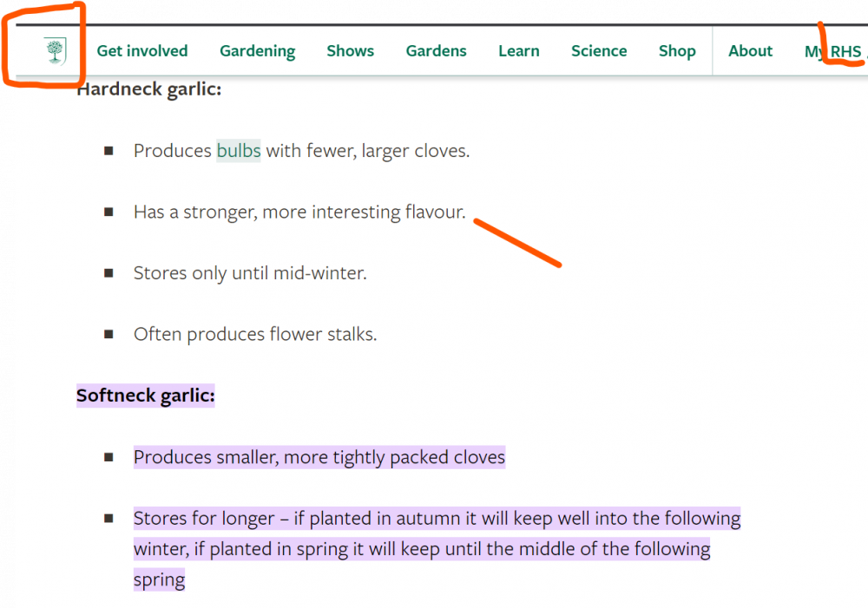Follow the highlighted bulbs glossary link
Screen dimensions: 868x608
239,150
